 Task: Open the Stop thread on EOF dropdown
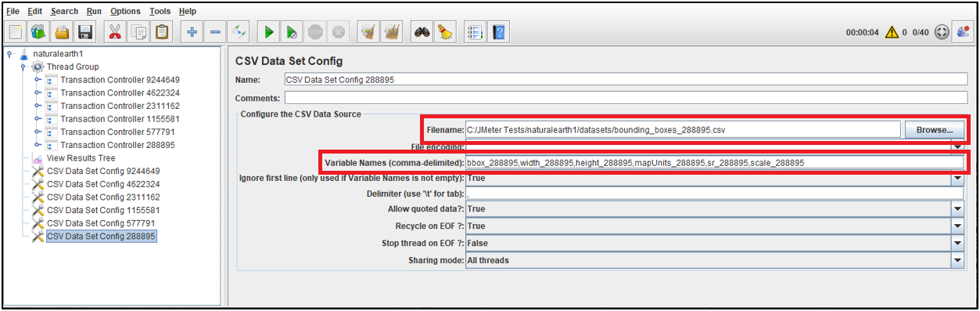pos(957,243)
